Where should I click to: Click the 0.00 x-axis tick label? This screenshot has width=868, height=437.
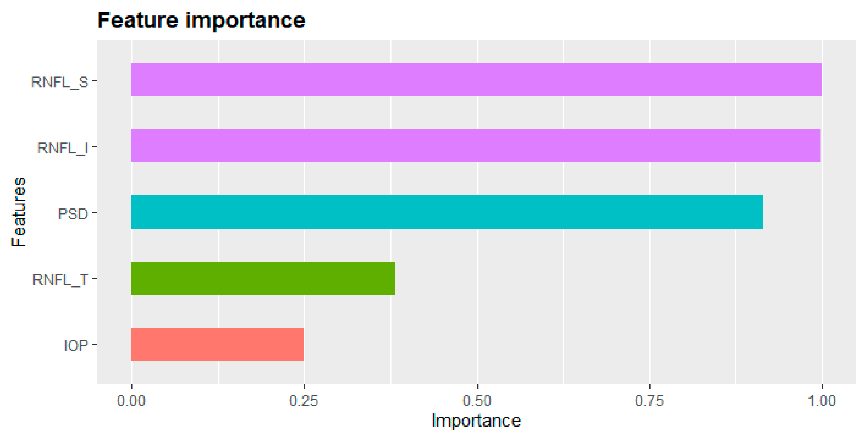pos(131,401)
